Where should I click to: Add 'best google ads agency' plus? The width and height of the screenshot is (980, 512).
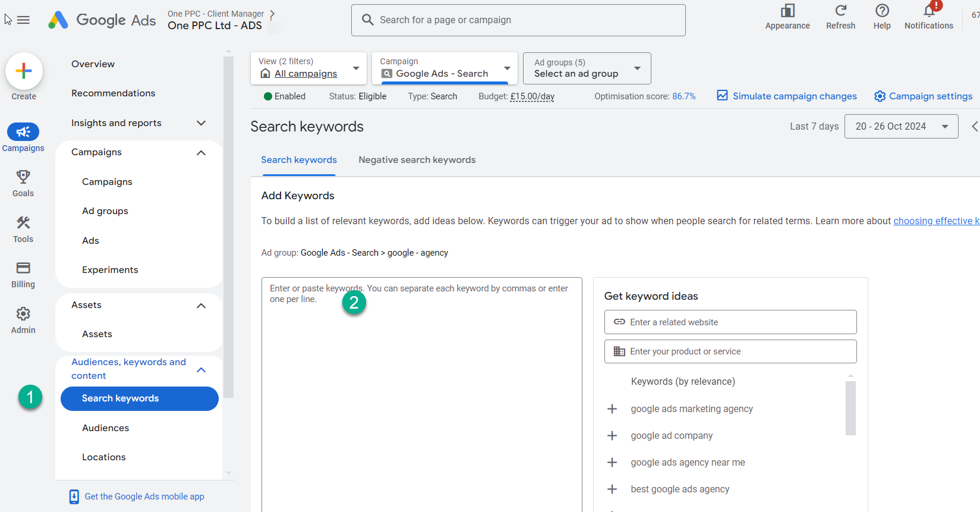[x=612, y=489]
